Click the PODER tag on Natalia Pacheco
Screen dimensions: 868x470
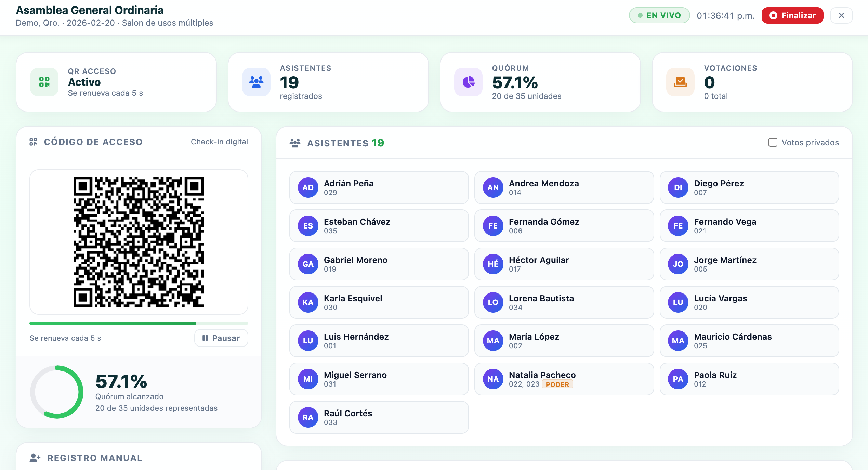(x=557, y=384)
